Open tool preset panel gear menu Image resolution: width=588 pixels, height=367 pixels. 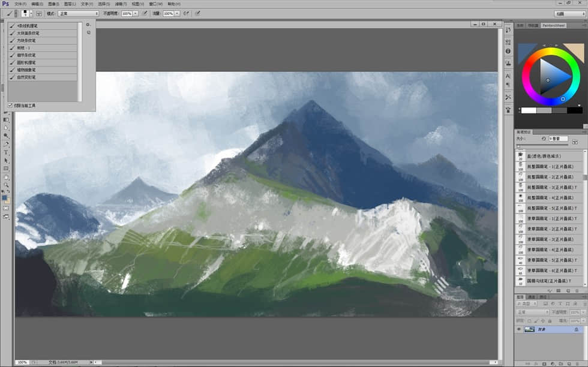[x=89, y=25]
